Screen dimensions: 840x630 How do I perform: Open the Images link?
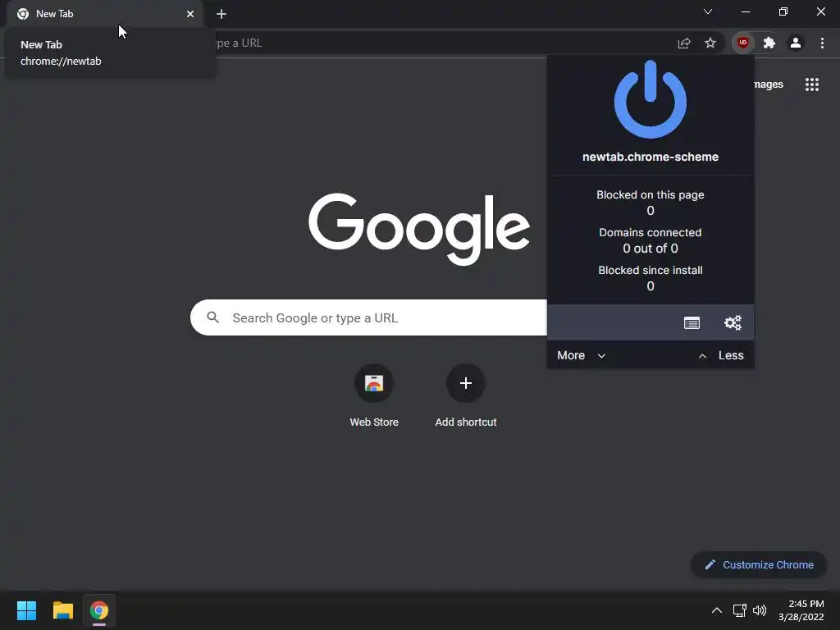point(768,84)
